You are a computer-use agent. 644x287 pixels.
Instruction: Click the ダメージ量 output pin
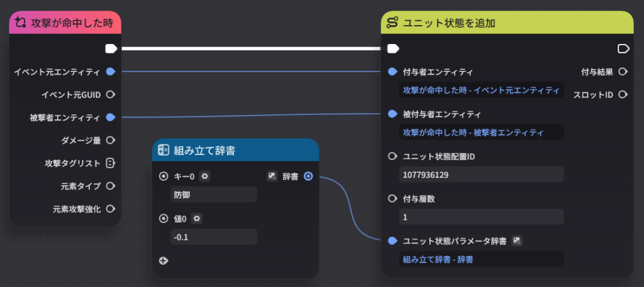[110, 140]
